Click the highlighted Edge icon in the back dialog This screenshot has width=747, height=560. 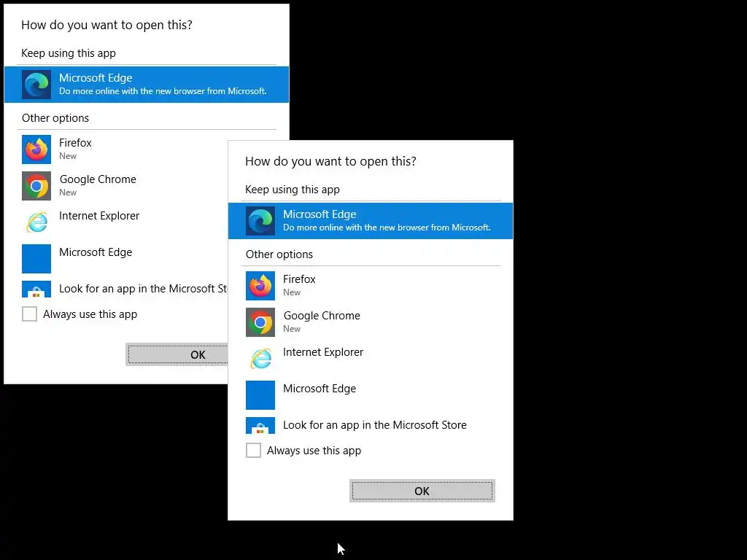pos(36,85)
